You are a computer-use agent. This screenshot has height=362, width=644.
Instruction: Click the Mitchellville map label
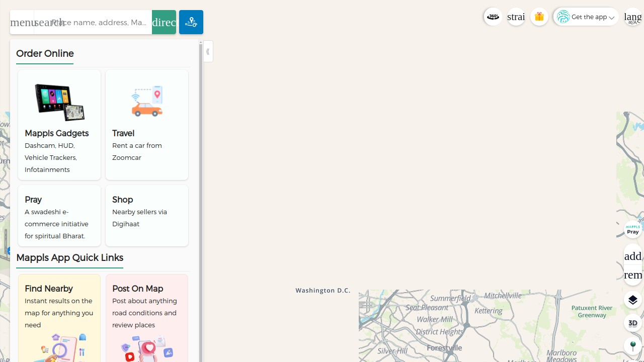point(503,296)
